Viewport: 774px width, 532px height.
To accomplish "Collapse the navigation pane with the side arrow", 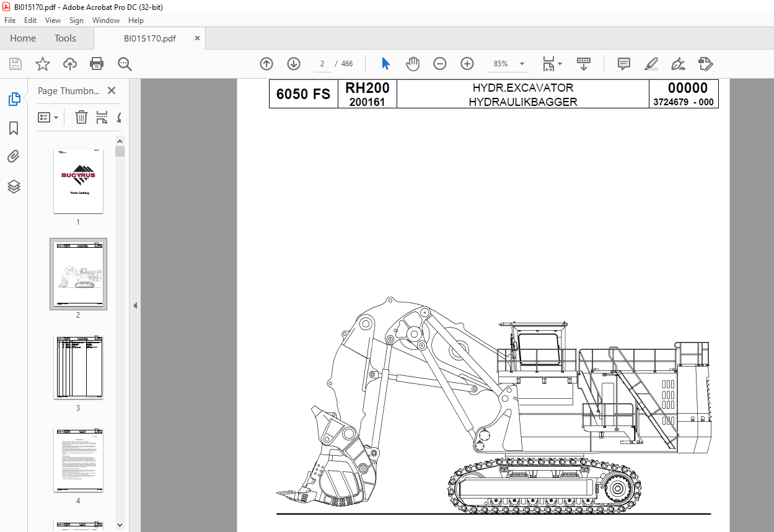I will pyautogui.click(x=134, y=305).
